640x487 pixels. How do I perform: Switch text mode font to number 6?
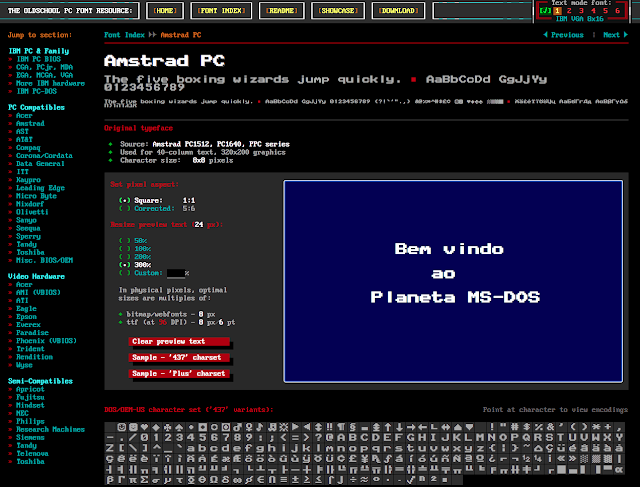click(618, 11)
